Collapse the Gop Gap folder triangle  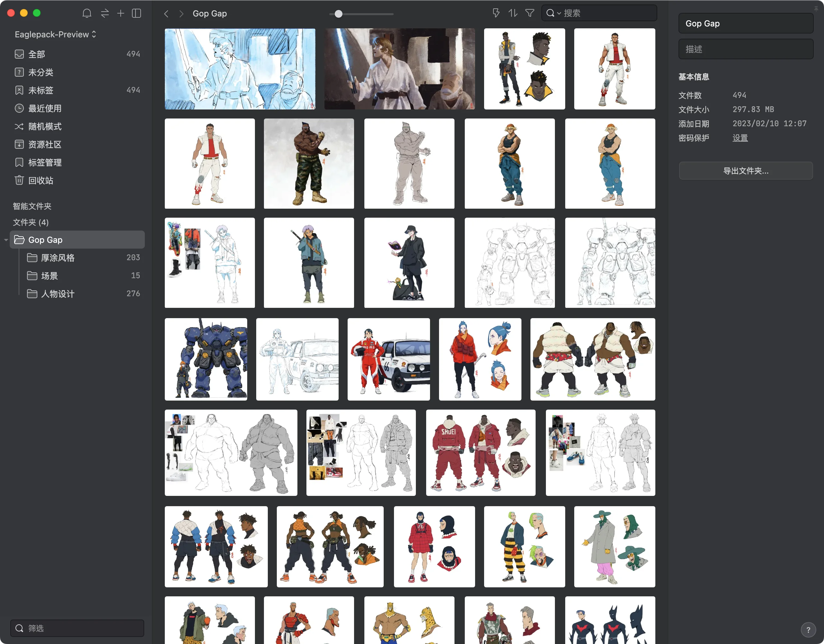click(x=6, y=240)
